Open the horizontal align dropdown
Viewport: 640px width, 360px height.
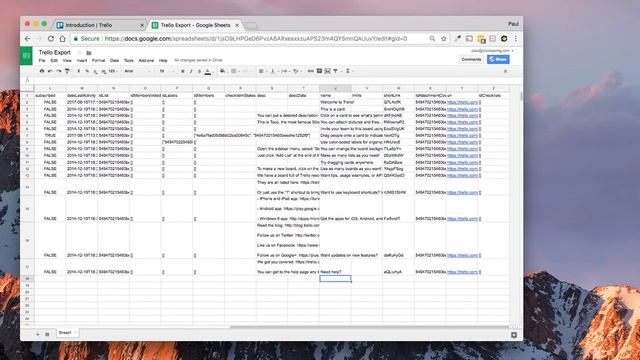point(262,71)
